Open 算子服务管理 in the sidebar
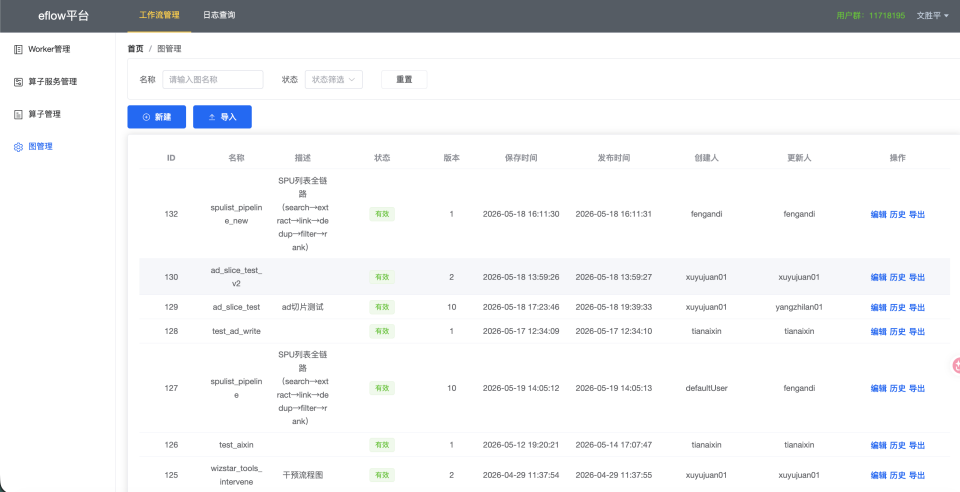This screenshot has width=960, height=492. point(52,81)
